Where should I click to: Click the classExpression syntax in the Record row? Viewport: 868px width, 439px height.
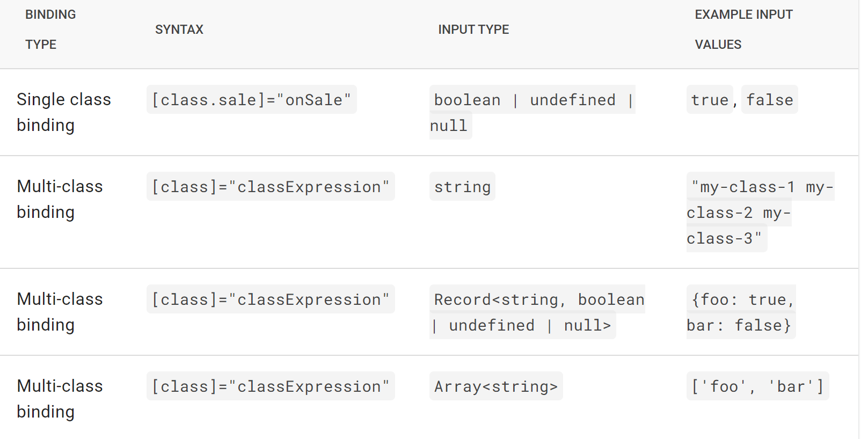(x=271, y=299)
